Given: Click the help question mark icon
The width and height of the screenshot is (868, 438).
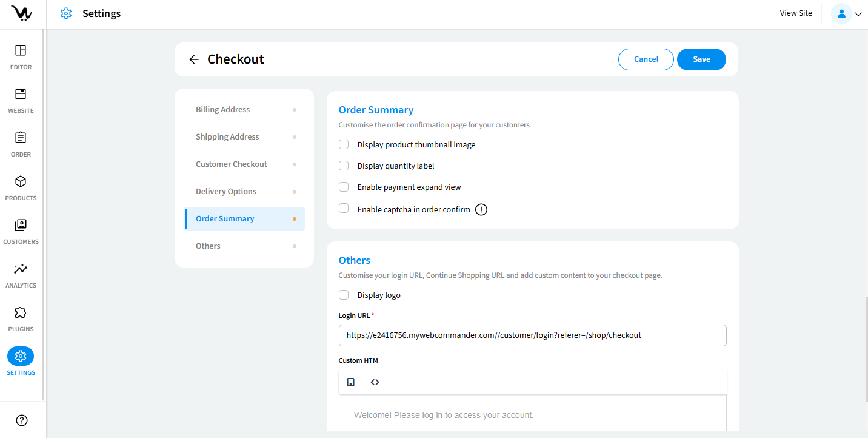Looking at the screenshot, I should tap(22, 420).
